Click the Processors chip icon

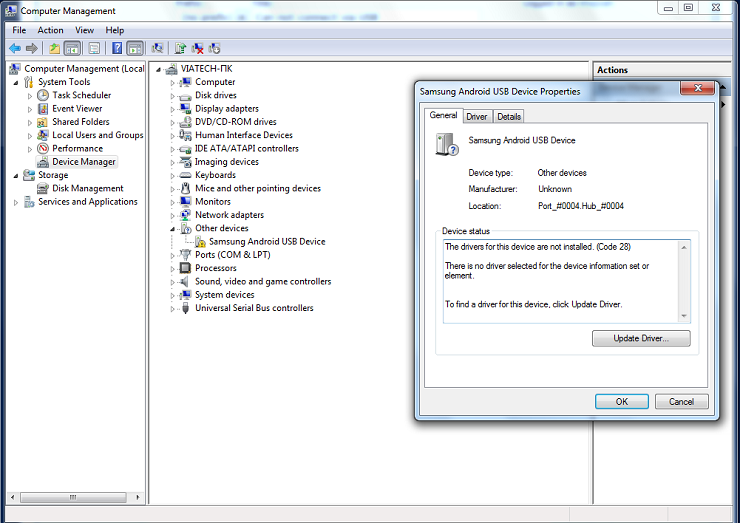click(185, 268)
